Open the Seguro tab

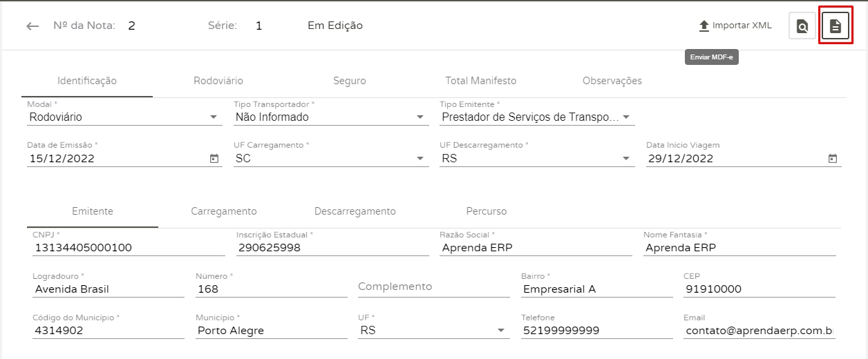(350, 81)
